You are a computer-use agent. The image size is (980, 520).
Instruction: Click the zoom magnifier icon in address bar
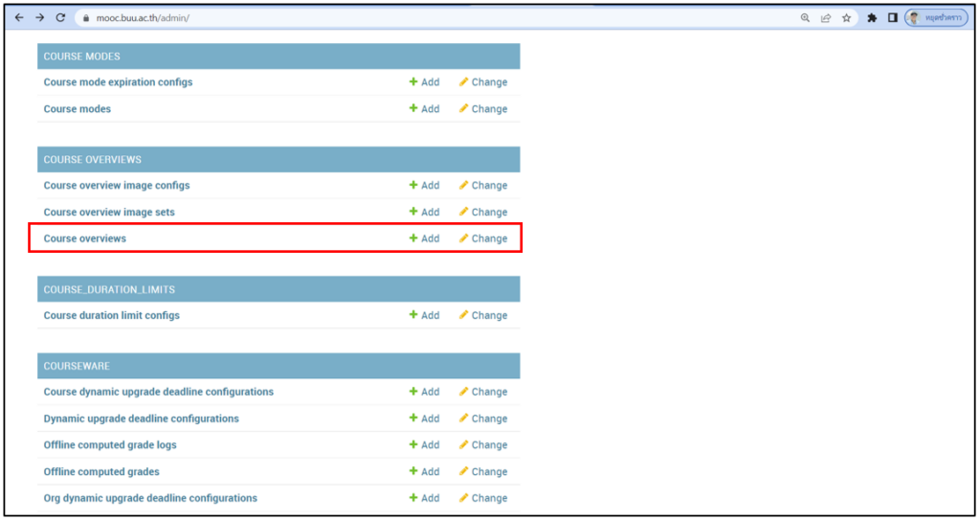[x=805, y=18]
